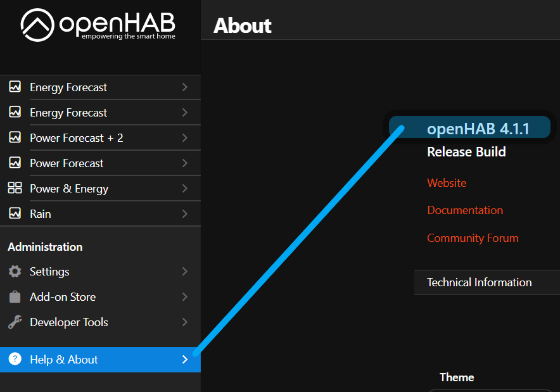Click the chart icon beside Rain
Image resolution: width=560 pixels, height=392 pixels.
tap(15, 213)
